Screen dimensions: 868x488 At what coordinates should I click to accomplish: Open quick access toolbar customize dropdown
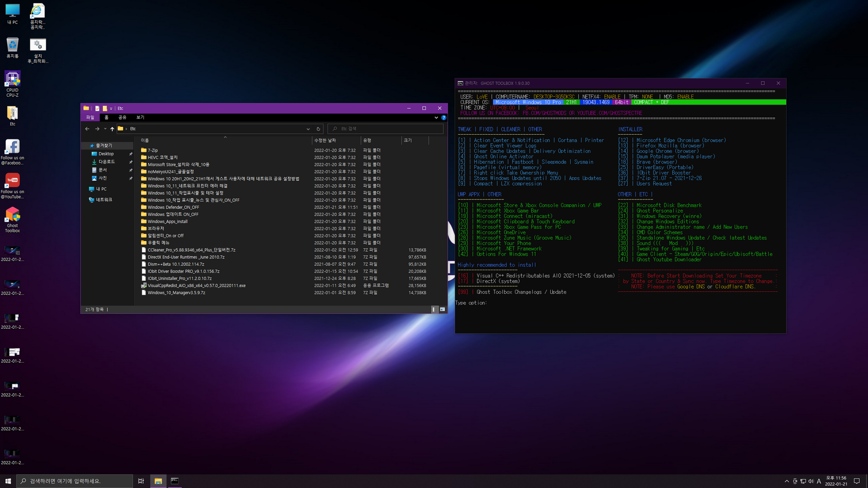click(x=111, y=108)
